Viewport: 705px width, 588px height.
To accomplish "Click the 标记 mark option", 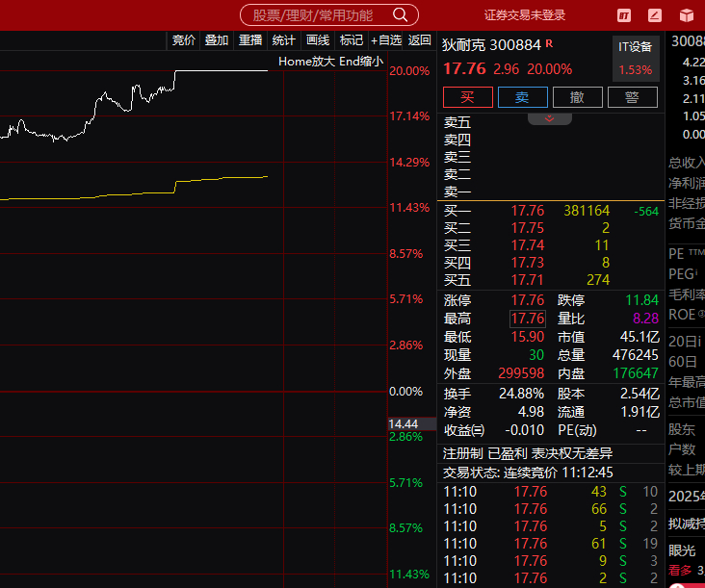I will tap(352, 40).
